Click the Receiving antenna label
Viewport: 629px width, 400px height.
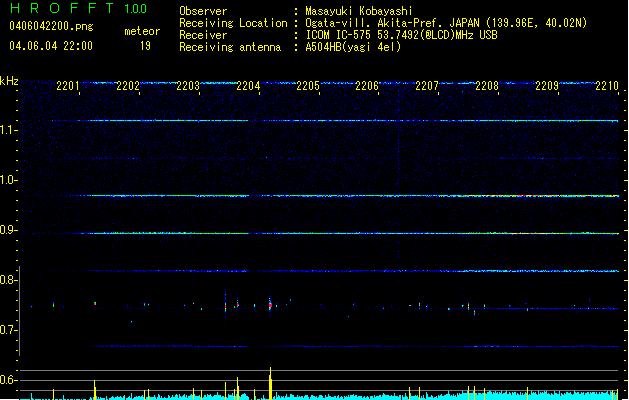coord(230,47)
